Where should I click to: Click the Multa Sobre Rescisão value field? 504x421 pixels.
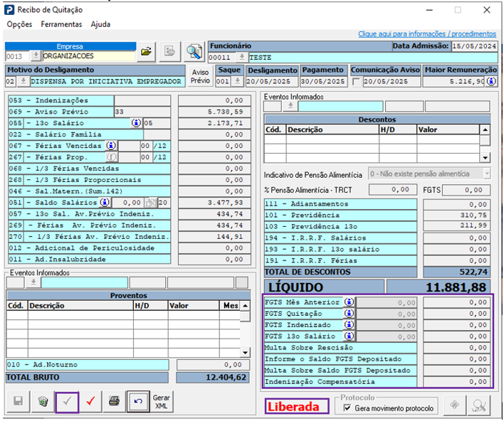(456, 348)
